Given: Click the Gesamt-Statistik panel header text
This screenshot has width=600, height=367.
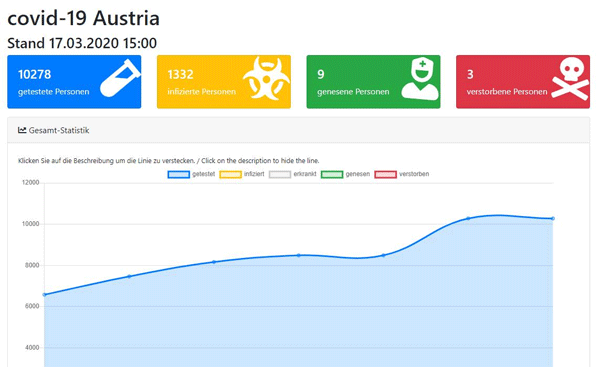Looking at the screenshot, I should coord(59,130).
